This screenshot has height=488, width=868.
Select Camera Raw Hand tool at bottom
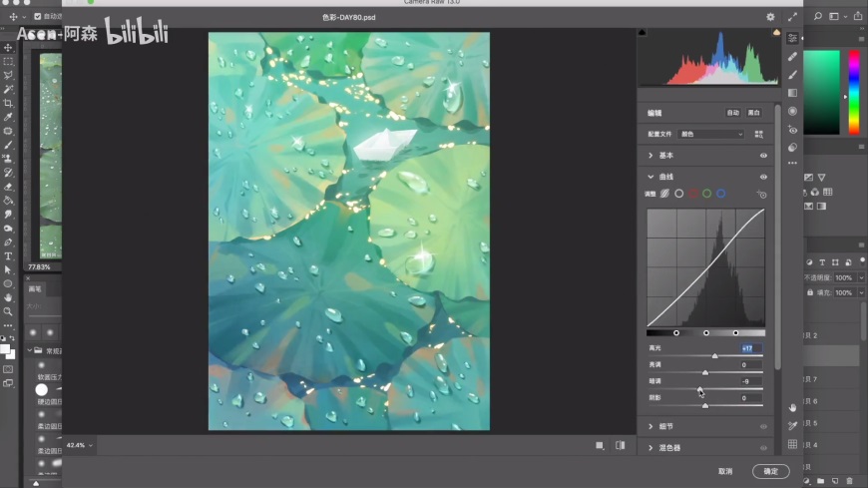[793, 408]
